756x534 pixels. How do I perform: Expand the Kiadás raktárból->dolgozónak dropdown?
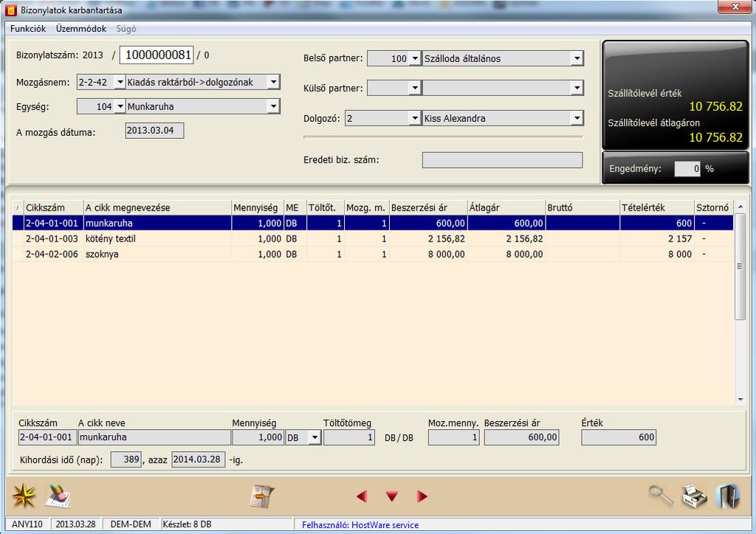(x=273, y=82)
